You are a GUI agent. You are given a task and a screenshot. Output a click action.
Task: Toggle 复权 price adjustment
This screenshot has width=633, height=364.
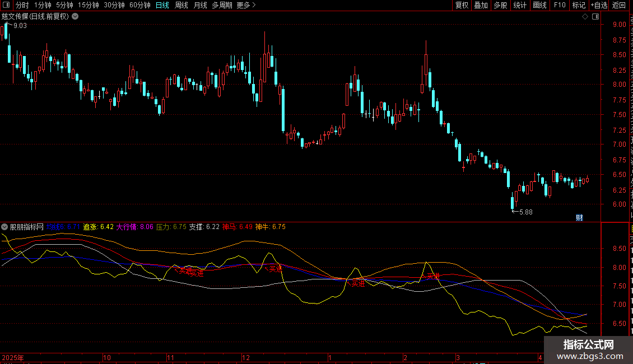pos(462,6)
